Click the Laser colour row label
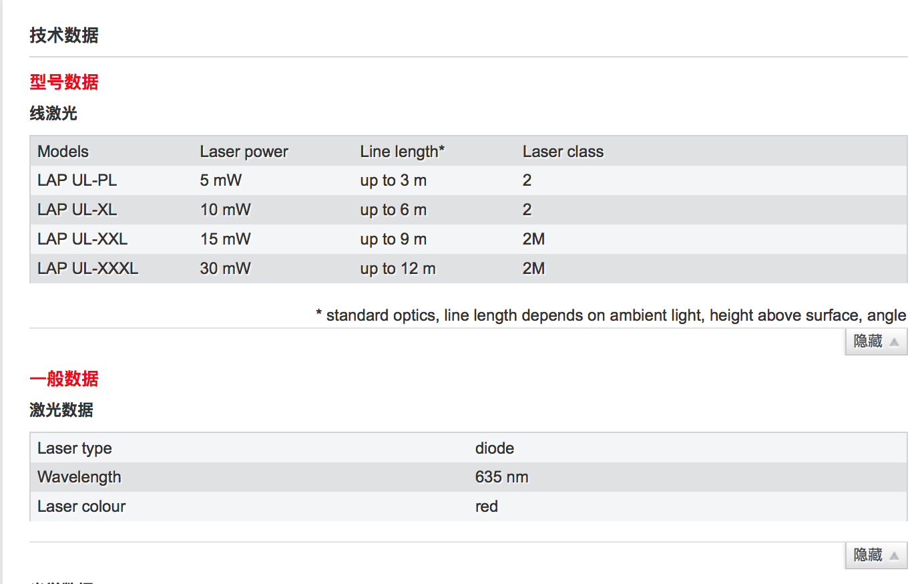Screen dimensions: 924x584 pyautogui.click(x=81, y=506)
